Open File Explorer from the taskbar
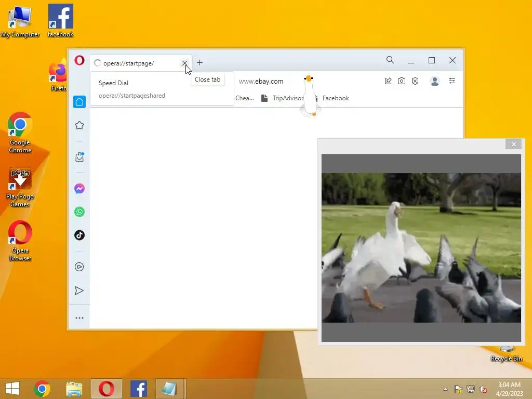 point(74,389)
